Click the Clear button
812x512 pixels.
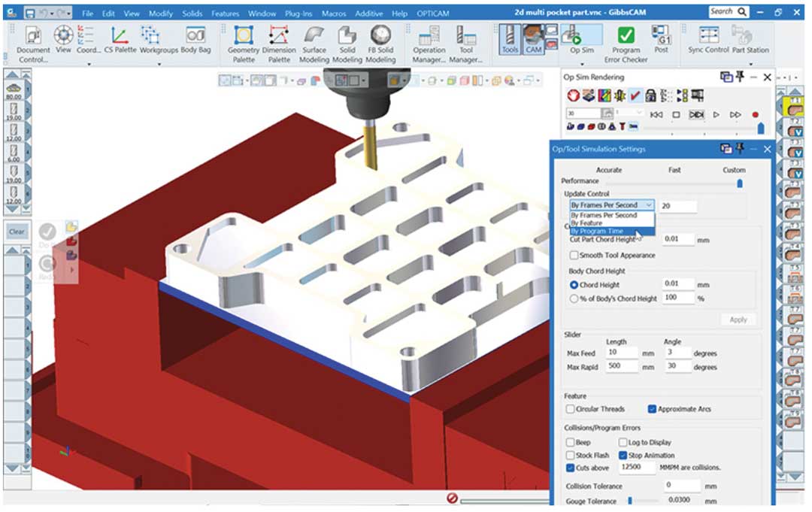point(17,232)
